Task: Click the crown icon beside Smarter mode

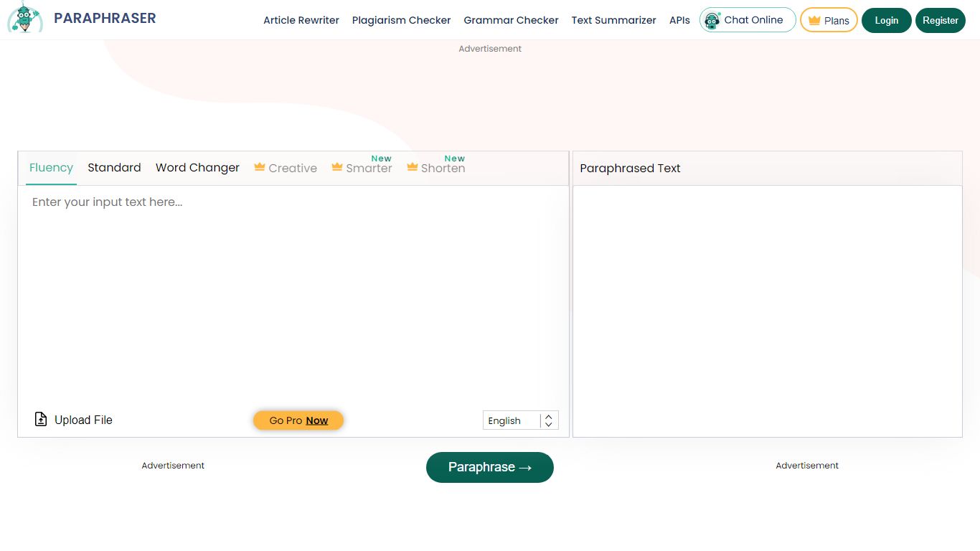Action: coord(336,166)
